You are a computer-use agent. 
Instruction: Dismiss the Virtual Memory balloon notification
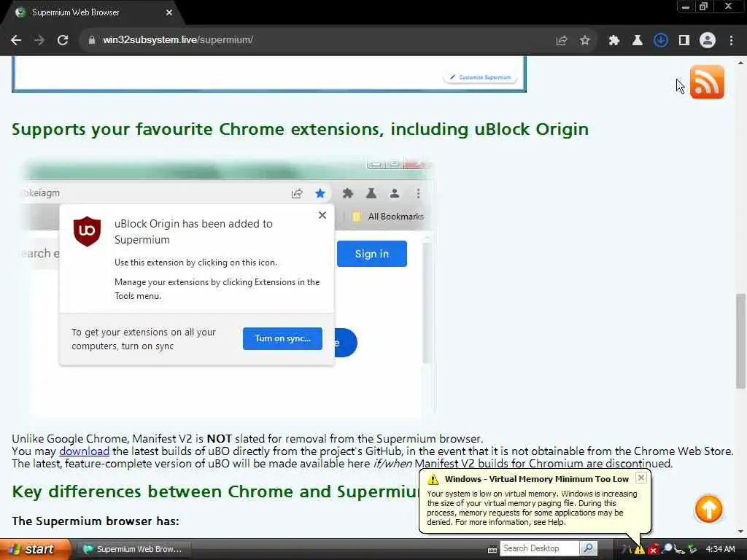641,478
